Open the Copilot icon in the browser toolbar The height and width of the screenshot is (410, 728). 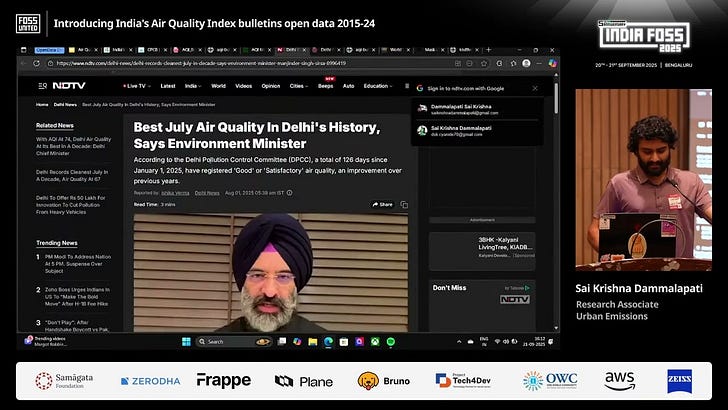click(552, 63)
